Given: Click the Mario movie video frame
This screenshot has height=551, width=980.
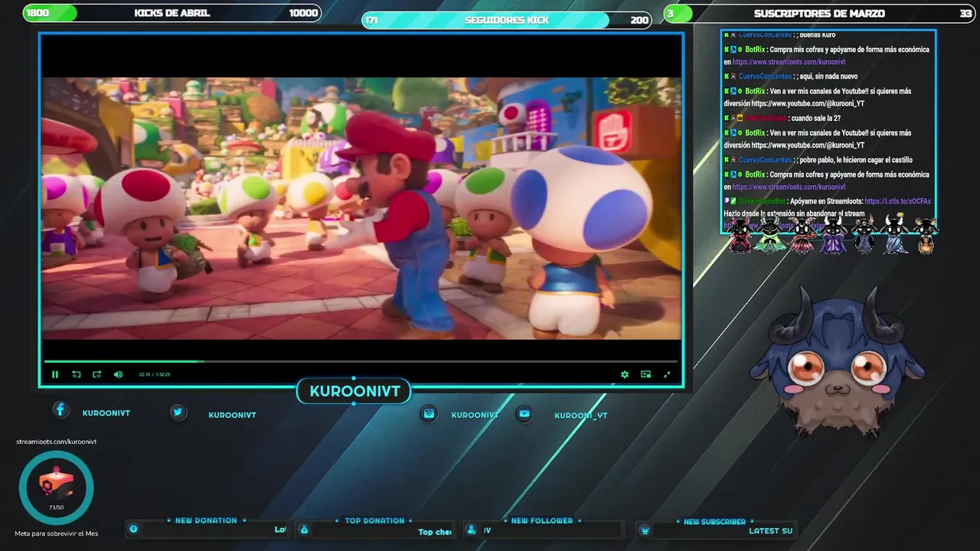Looking at the screenshot, I should 361,208.
